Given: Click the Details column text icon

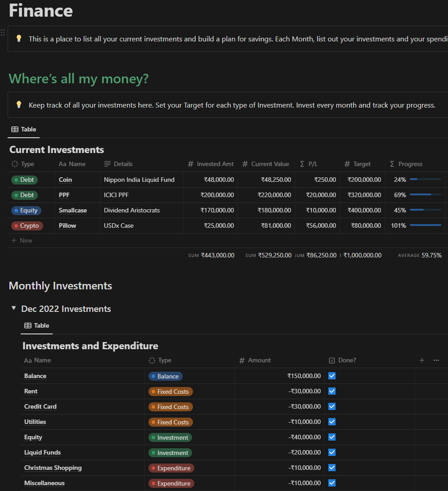Looking at the screenshot, I should [x=108, y=164].
